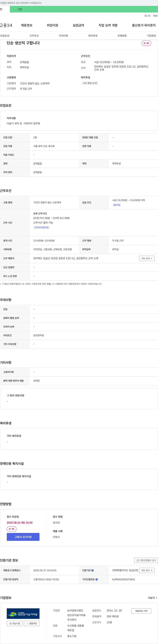Click the D-59 badge beside job title
The height and width of the screenshot is (644, 158).
click(x=146, y=43)
